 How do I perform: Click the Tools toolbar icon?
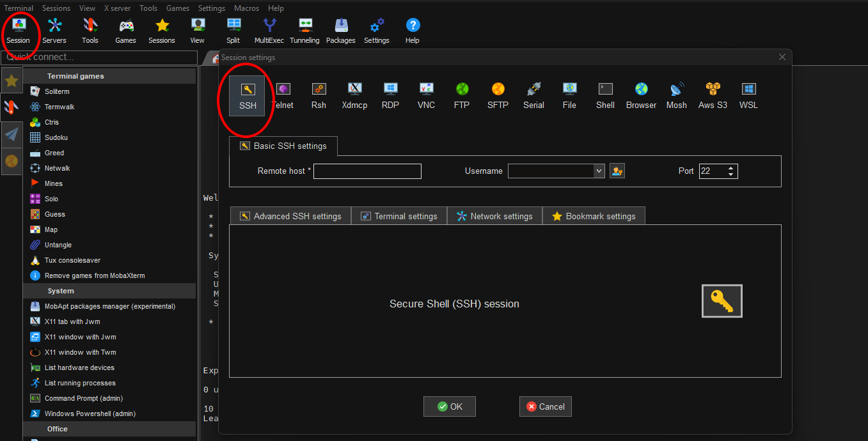coord(90,31)
